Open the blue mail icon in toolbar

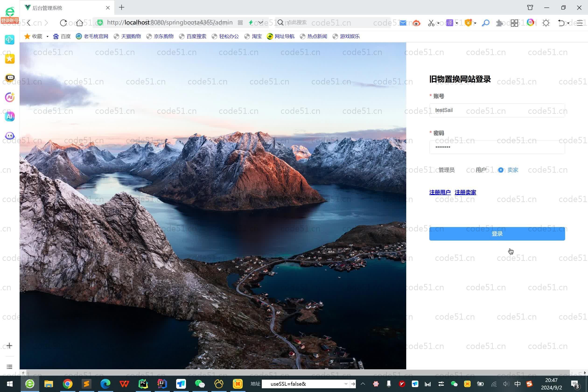tap(403, 23)
